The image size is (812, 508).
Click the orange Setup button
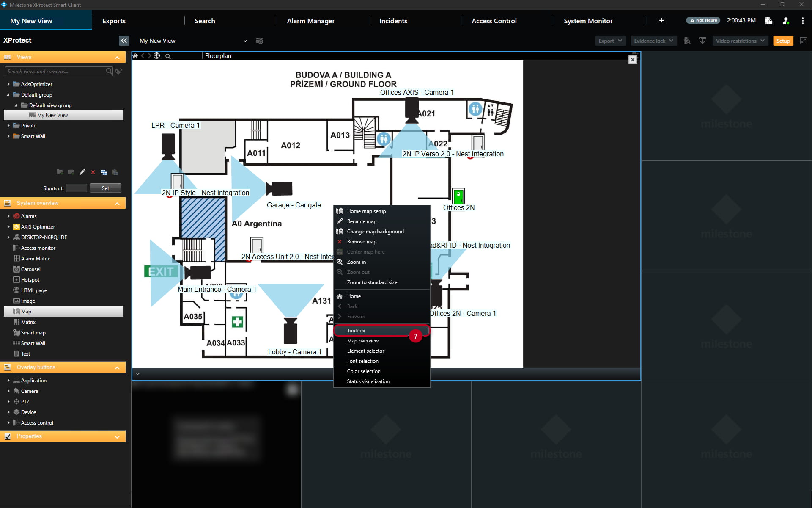click(783, 41)
